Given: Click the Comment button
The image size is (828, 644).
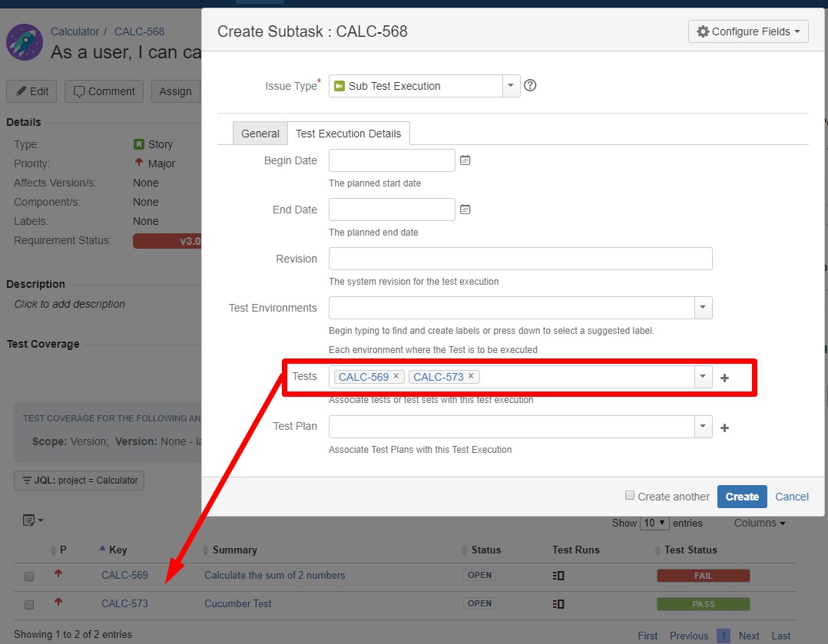Looking at the screenshot, I should coord(104,91).
